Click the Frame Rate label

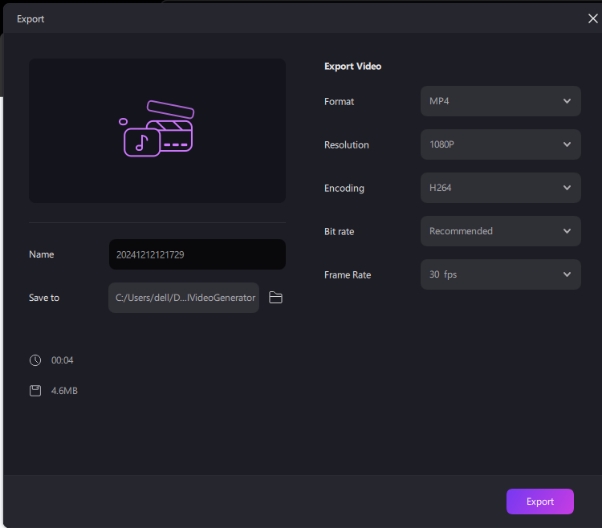pos(346,275)
